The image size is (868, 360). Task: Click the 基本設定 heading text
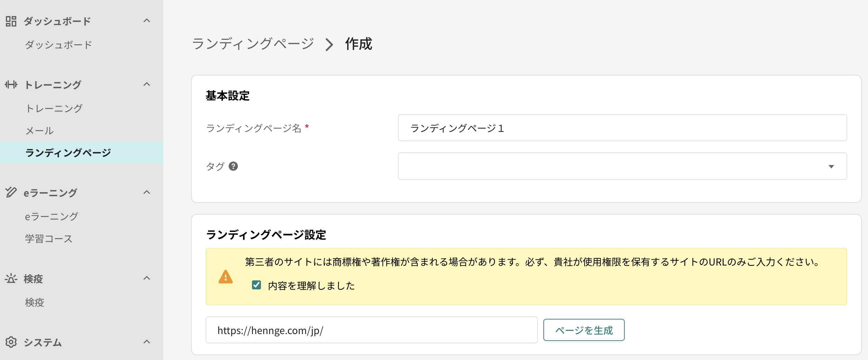[x=228, y=96]
